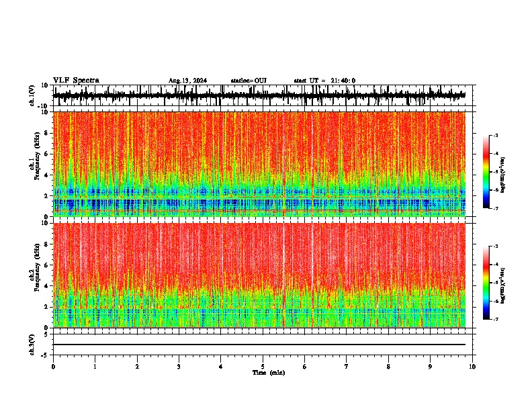Click the ch.1 color bar unit label
This screenshot has width=532, height=411.
[503, 175]
